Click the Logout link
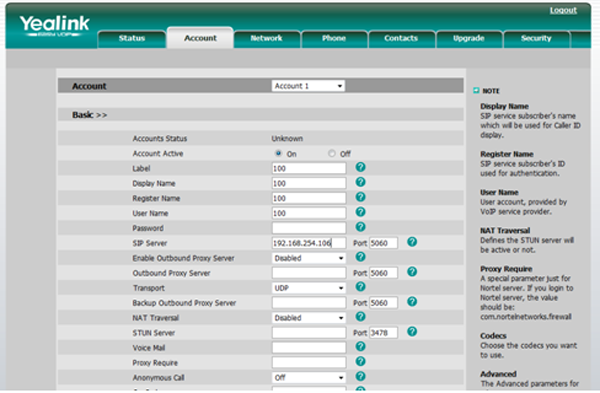The height and width of the screenshot is (393, 600). (x=563, y=10)
